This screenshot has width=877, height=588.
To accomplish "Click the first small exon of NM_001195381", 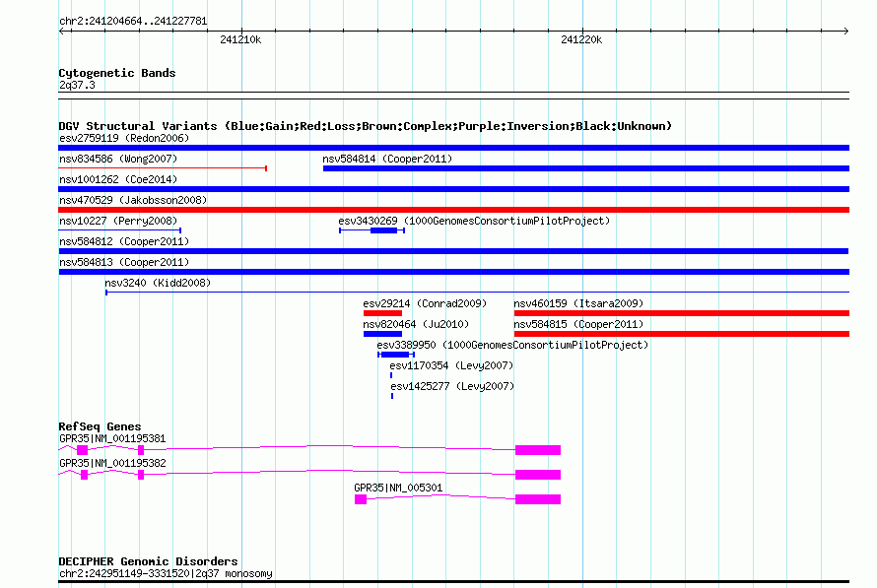I will [x=82, y=450].
